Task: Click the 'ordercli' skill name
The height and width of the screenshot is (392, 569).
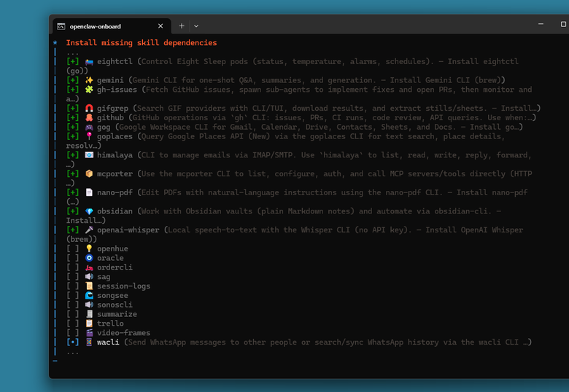Action: pyautogui.click(x=115, y=267)
